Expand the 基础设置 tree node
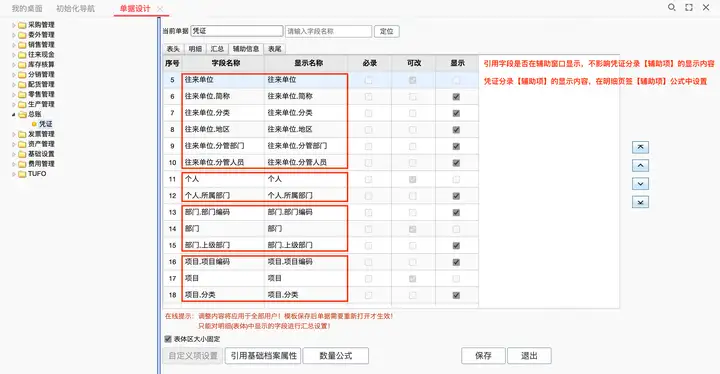This screenshot has width=720, height=374. (x=13, y=154)
